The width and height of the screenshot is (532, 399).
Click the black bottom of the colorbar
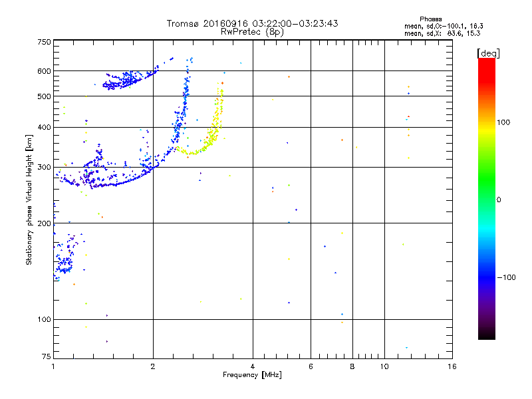pos(487,334)
